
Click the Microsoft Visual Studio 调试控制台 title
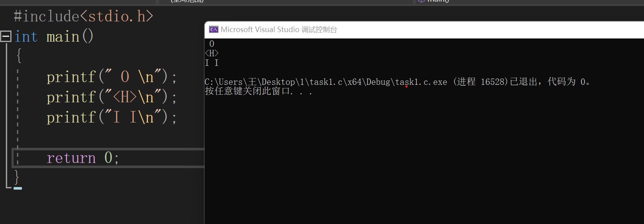(x=279, y=30)
